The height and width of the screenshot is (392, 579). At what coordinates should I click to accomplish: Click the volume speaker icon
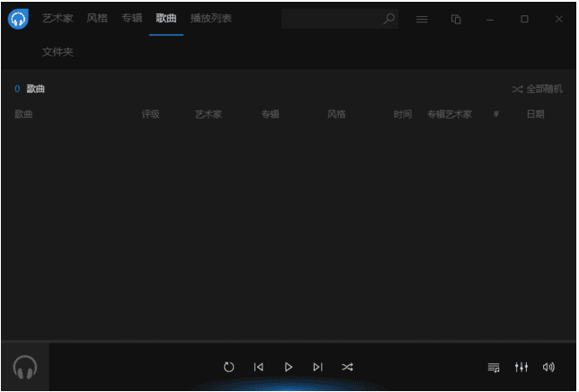pyautogui.click(x=548, y=367)
